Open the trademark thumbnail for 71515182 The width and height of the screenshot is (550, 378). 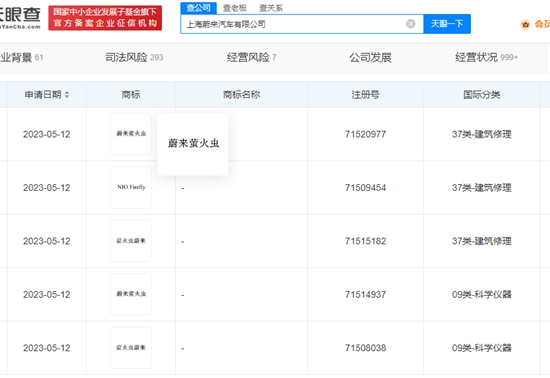131,241
